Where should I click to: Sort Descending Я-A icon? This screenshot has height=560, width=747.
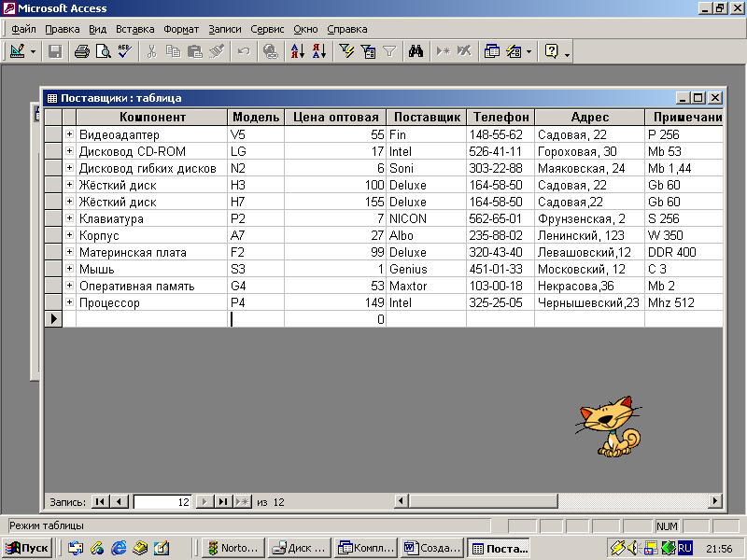coord(319,51)
